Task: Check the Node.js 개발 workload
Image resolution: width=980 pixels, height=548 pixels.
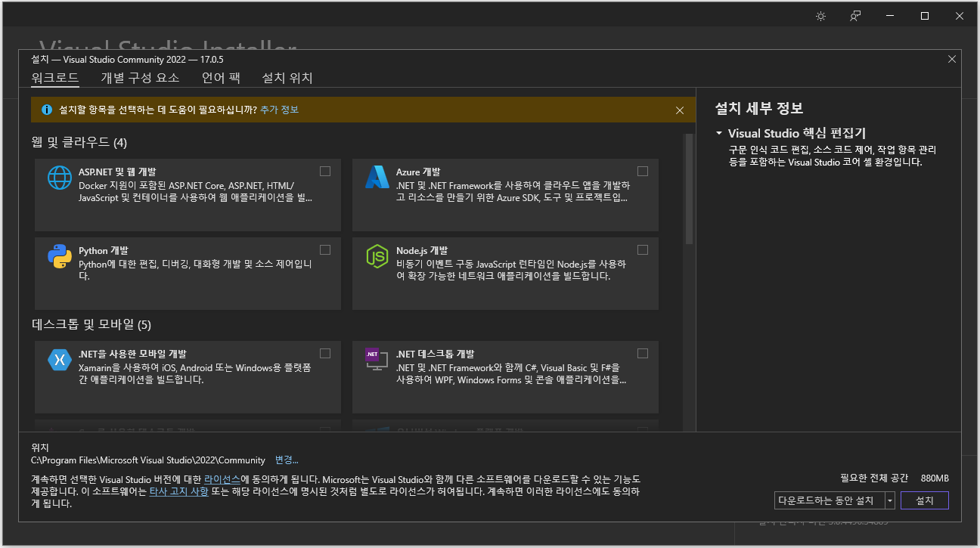Action: coord(643,250)
